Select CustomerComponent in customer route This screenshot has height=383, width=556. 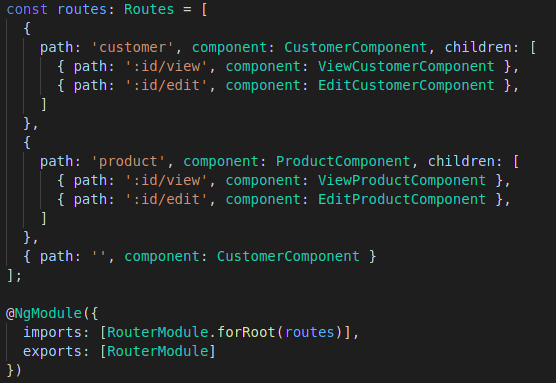pyautogui.click(x=356, y=48)
